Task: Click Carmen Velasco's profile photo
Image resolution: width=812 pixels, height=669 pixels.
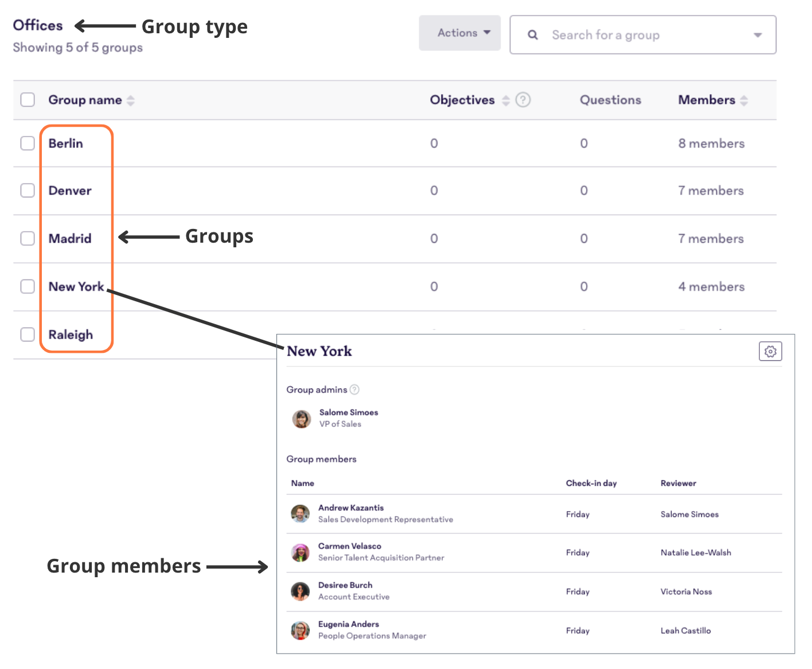Action: 300,552
